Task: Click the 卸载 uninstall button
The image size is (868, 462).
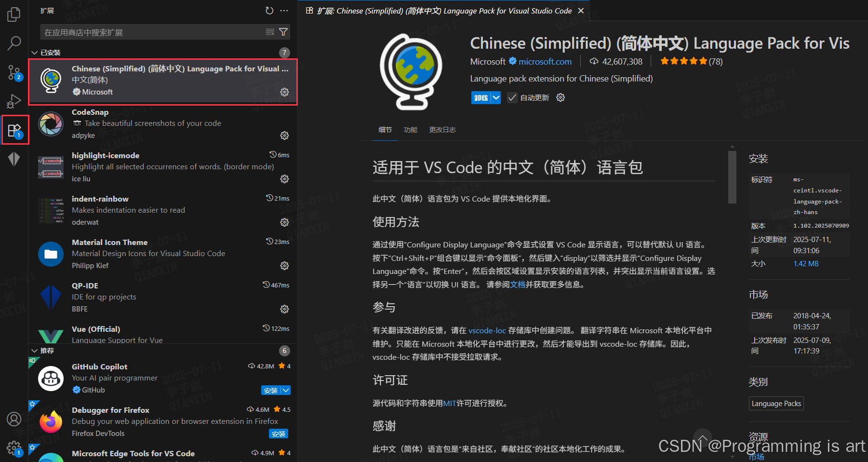Action: coord(481,97)
